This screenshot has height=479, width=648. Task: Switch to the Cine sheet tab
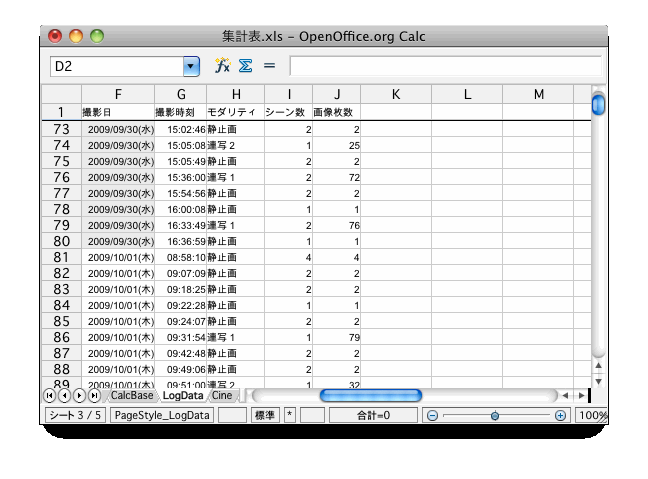[x=222, y=396]
